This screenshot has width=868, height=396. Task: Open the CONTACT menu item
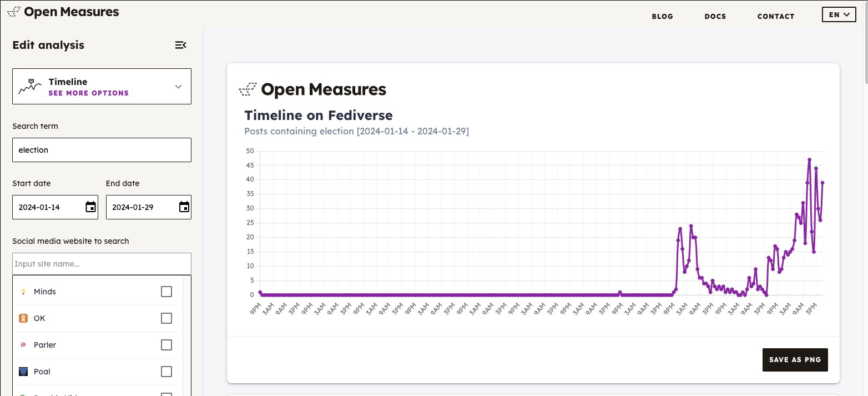(776, 16)
